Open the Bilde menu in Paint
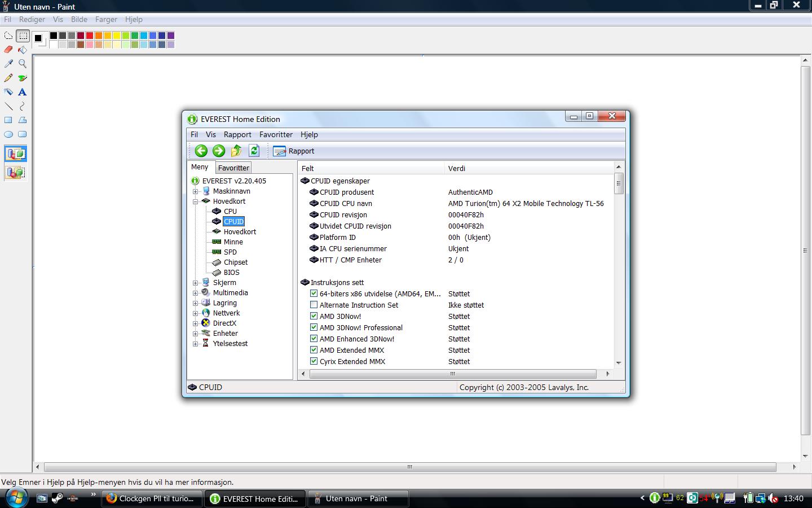812x508 pixels. 79,19
